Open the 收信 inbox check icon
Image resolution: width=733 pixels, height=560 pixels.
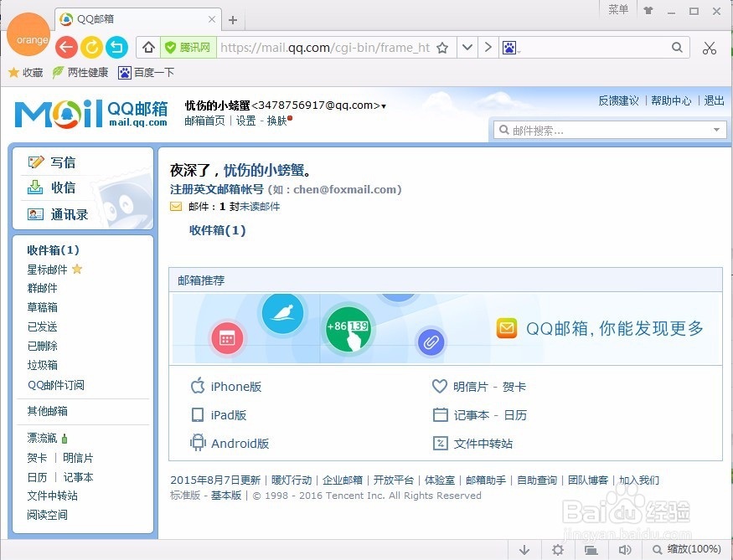click(35, 188)
